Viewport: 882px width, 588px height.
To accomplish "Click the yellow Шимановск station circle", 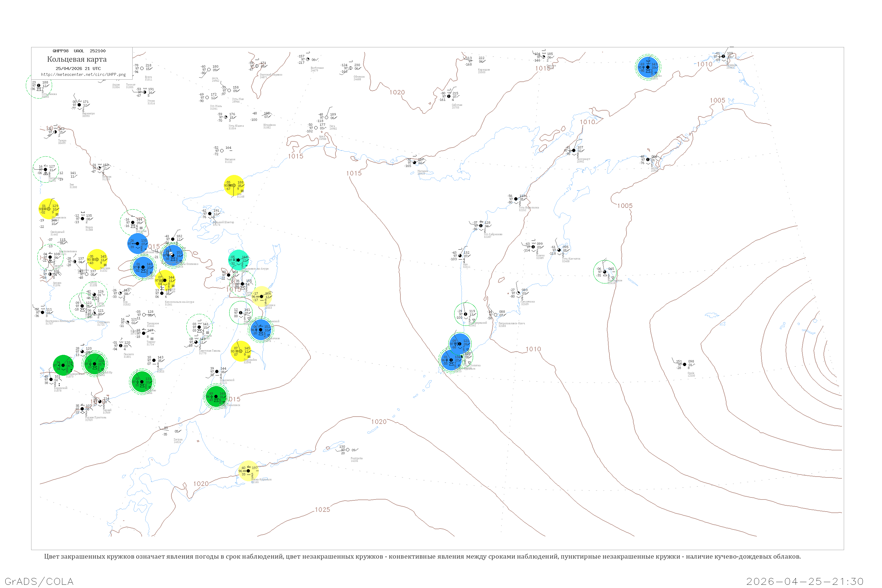I will pos(49,209).
